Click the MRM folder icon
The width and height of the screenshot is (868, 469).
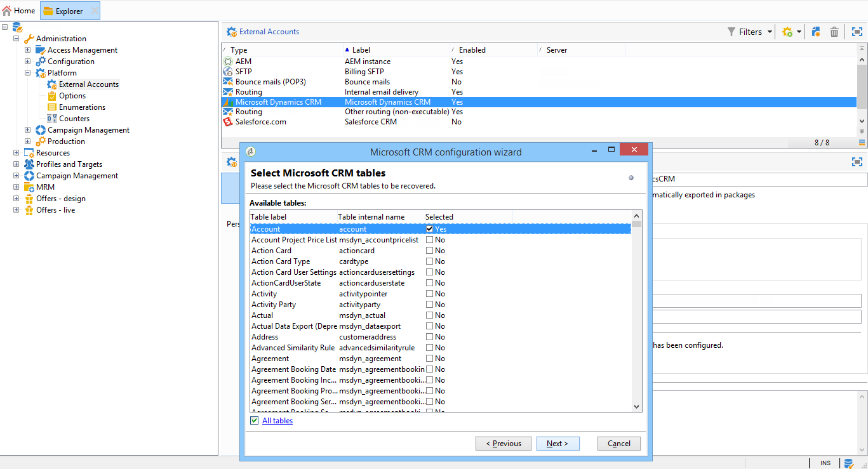tap(29, 187)
